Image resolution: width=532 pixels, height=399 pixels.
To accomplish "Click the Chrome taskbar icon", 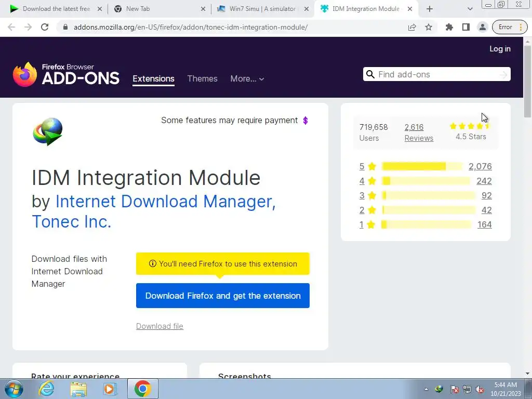I will [142, 389].
